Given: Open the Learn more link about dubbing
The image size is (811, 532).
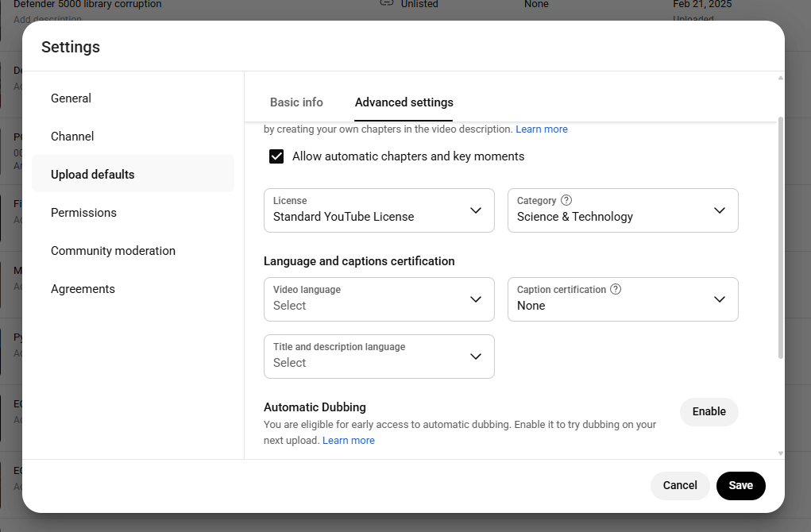Looking at the screenshot, I should pyautogui.click(x=348, y=440).
